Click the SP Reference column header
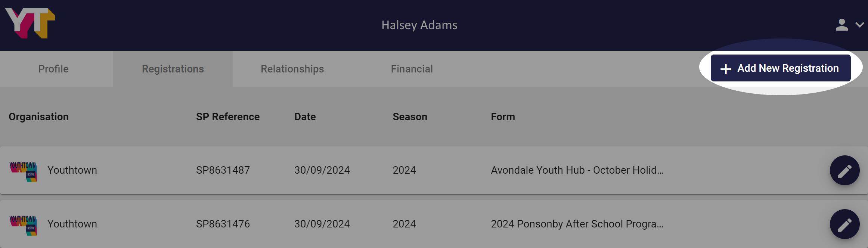 point(228,117)
